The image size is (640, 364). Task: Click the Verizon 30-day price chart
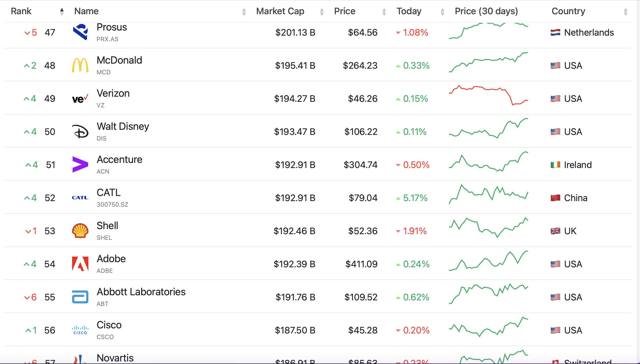[488, 95]
